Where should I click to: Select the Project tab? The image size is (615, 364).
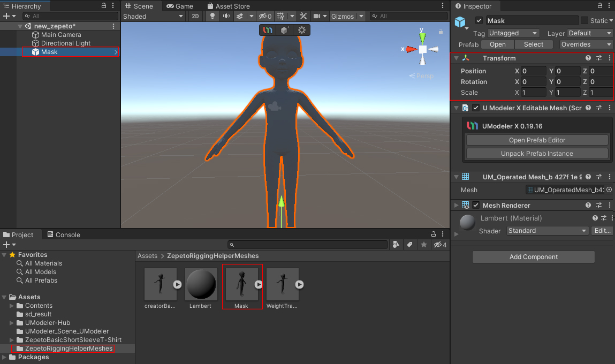[x=18, y=234]
